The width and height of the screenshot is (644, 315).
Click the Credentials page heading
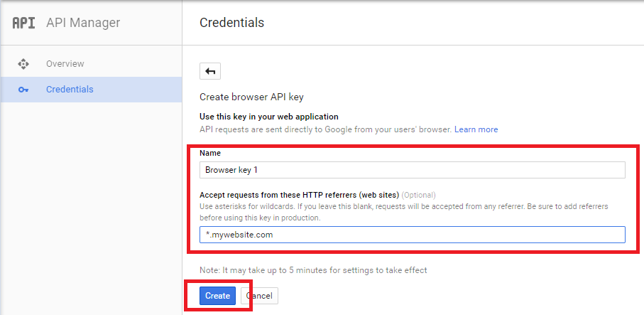coord(231,23)
